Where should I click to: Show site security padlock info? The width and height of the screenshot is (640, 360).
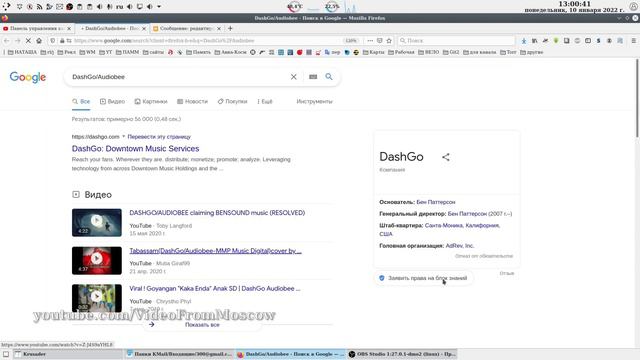click(x=62, y=41)
